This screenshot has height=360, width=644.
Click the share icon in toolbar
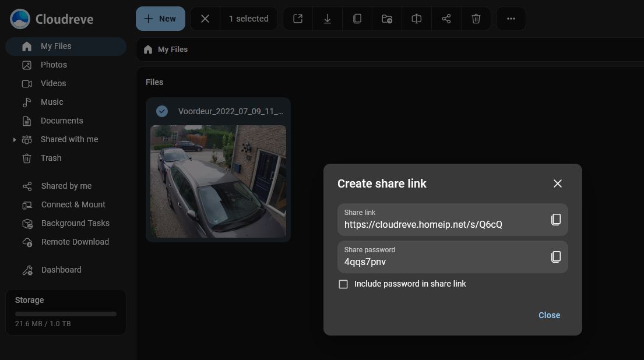[x=446, y=19]
